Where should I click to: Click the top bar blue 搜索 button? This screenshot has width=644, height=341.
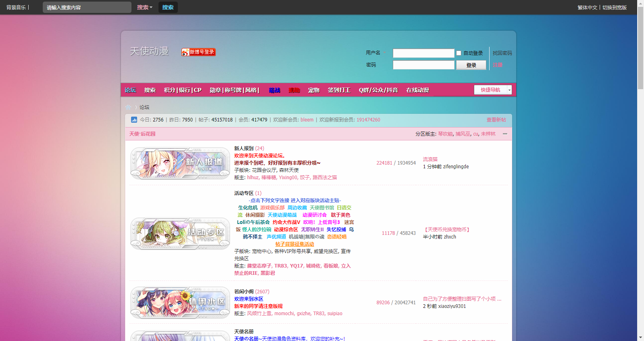point(168,7)
